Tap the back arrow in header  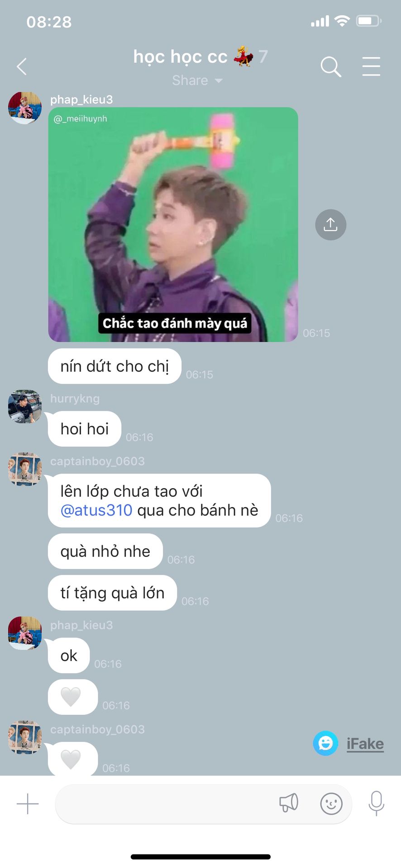pyautogui.click(x=22, y=67)
